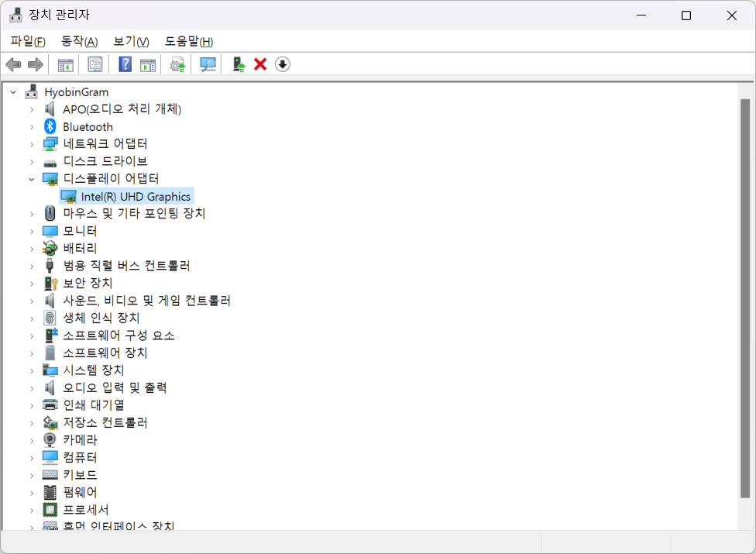756x554 pixels.
Task: Click the Device Manager title bar app icon
Action: [16, 15]
